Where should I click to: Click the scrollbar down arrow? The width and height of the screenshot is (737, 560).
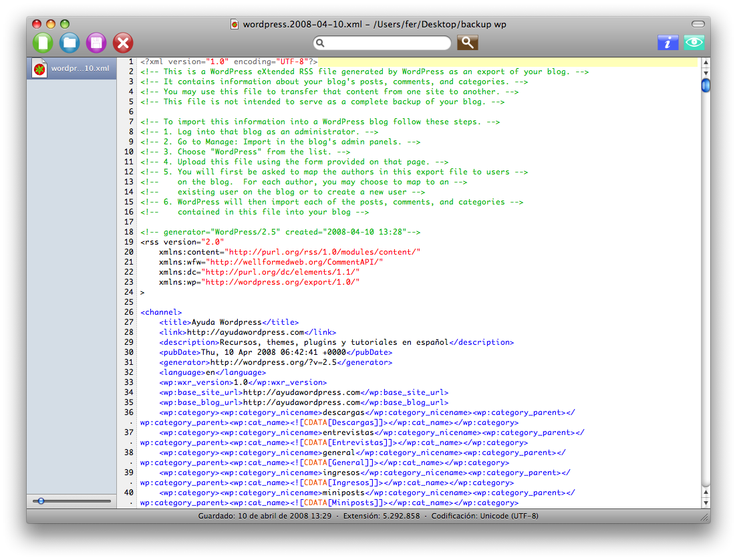pyautogui.click(x=705, y=503)
